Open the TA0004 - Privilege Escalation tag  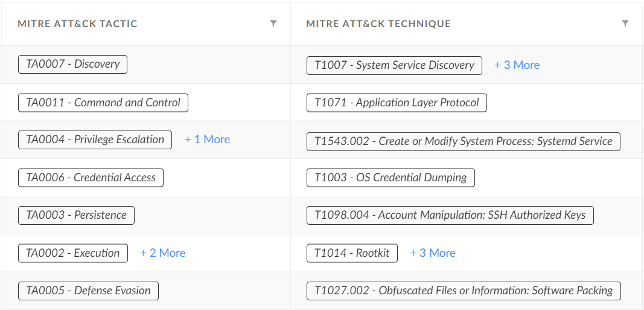[x=95, y=140]
